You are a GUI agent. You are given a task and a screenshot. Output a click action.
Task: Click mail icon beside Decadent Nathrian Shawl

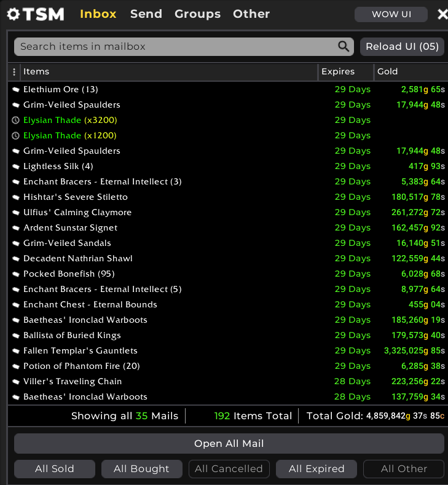(x=16, y=259)
